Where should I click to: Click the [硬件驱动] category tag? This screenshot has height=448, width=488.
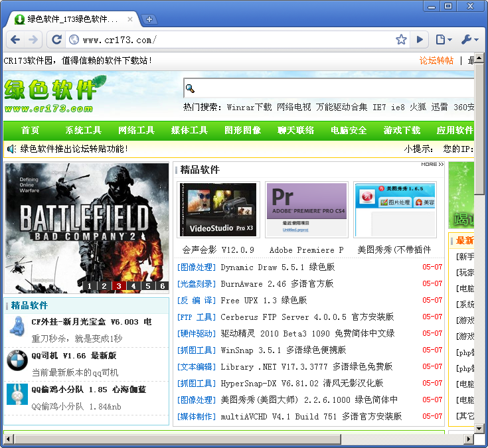[197, 333]
